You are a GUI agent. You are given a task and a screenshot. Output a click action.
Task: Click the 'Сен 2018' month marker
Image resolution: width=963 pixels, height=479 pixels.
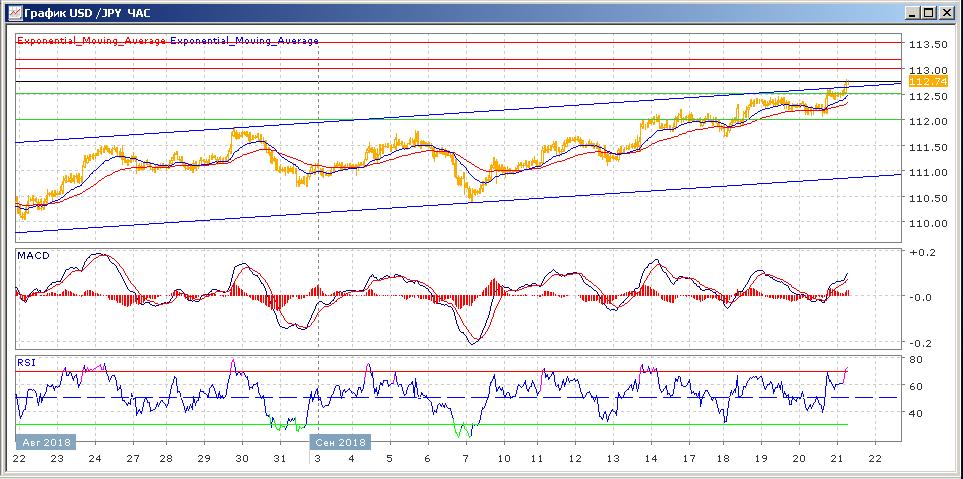tap(341, 442)
